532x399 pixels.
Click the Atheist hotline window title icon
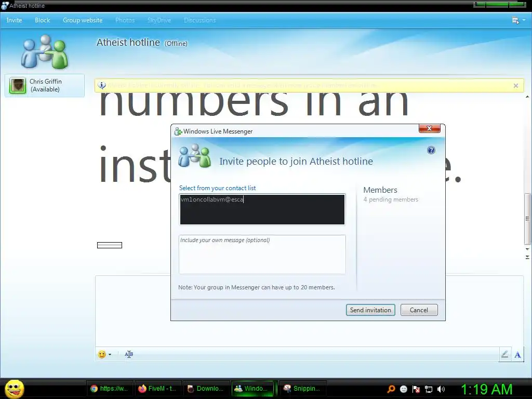5,6
